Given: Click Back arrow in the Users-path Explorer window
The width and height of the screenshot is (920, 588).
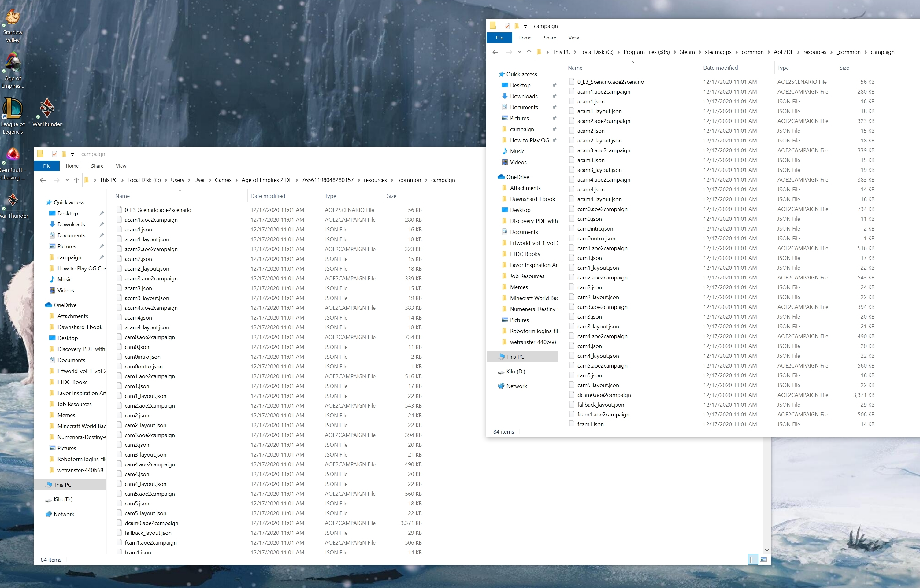Looking at the screenshot, I should click(x=43, y=180).
